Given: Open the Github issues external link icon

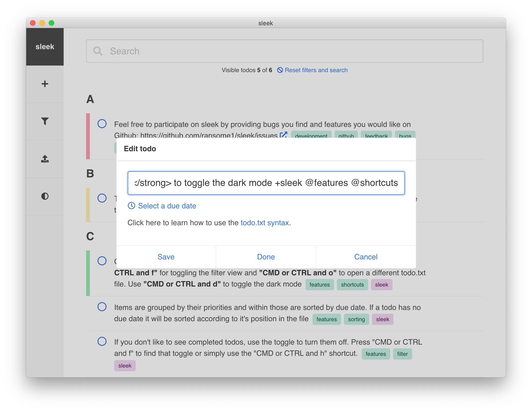Looking at the screenshot, I should point(283,135).
